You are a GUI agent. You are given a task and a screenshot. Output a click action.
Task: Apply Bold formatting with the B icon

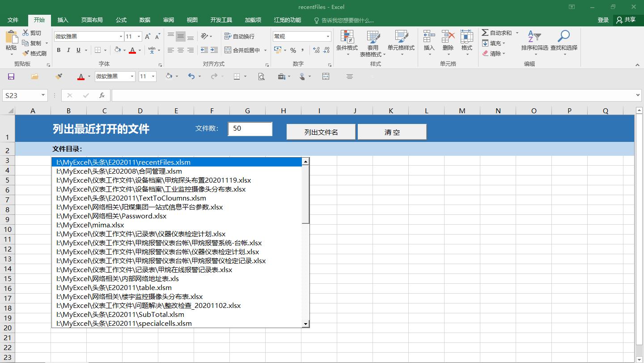point(58,50)
